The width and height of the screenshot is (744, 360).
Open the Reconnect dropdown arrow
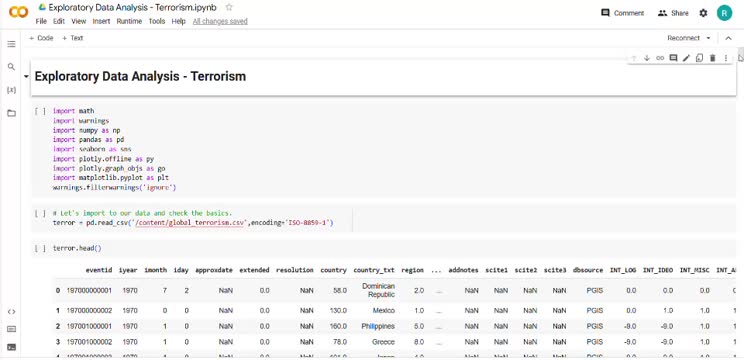(x=708, y=38)
